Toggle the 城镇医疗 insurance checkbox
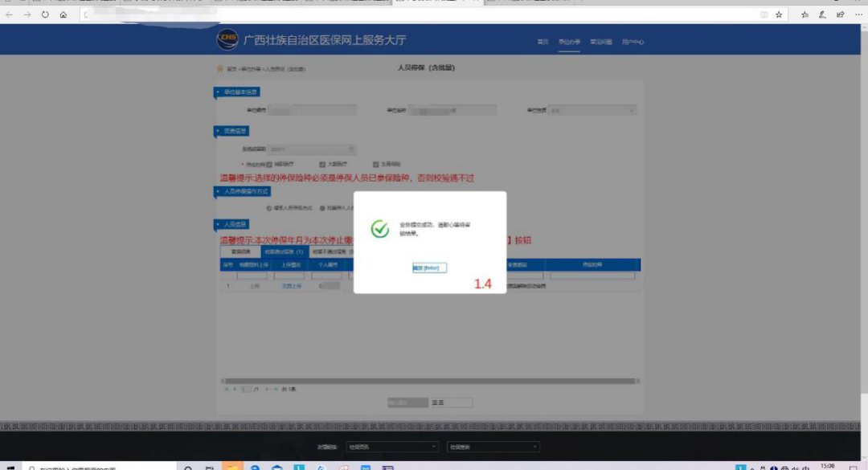Viewport: 868px width, 470px height. tap(269, 165)
